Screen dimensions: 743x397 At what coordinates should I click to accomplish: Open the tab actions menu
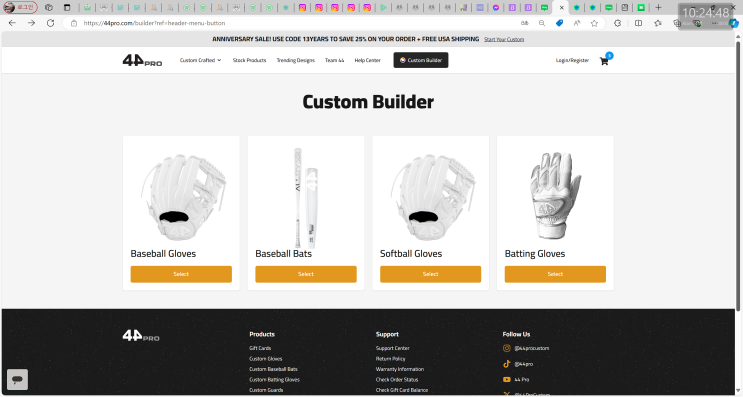tap(67, 7)
